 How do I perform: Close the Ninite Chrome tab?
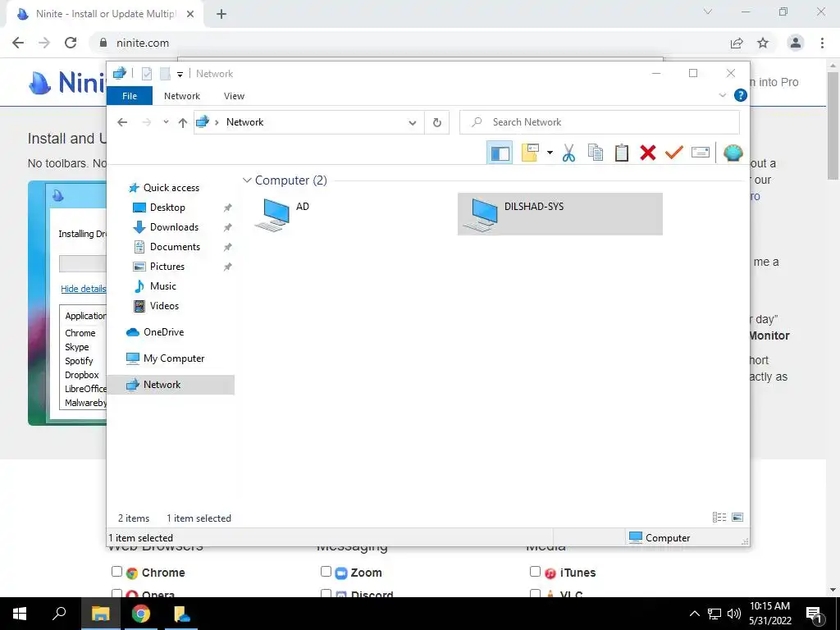[x=190, y=14]
